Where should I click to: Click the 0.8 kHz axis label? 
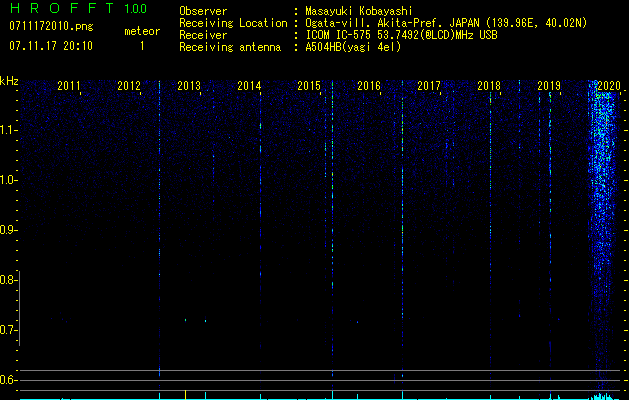coord(8,280)
